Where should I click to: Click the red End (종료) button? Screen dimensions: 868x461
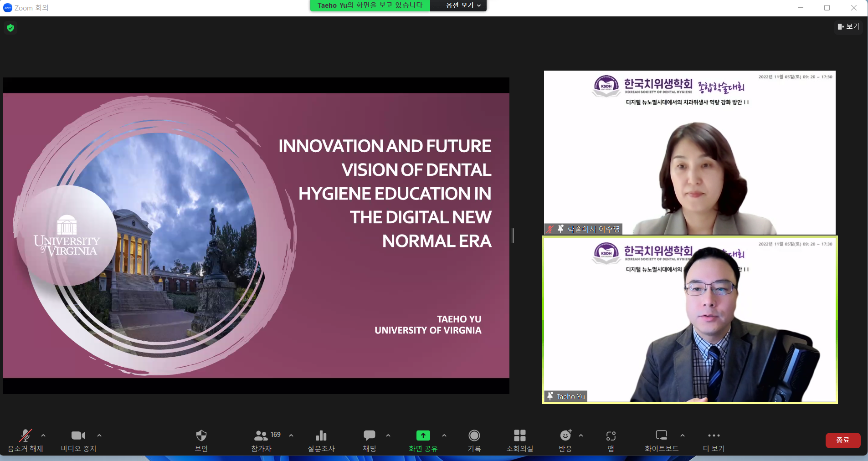pos(842,440)
